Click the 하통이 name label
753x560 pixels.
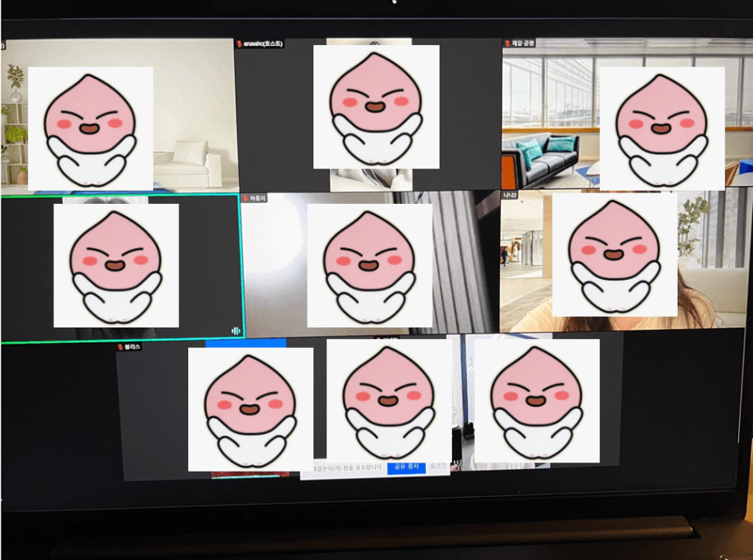257,198
